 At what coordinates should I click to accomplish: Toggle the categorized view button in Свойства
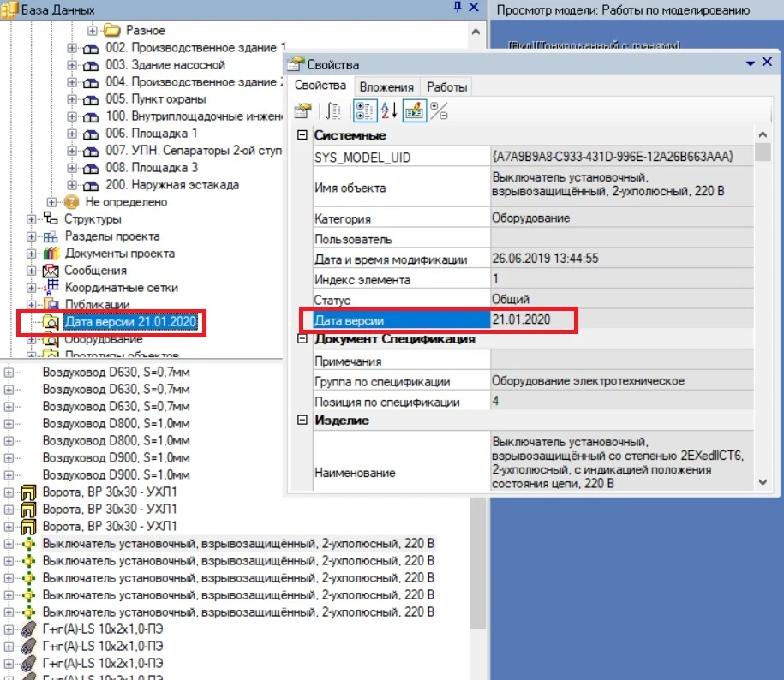pos(364,110)
